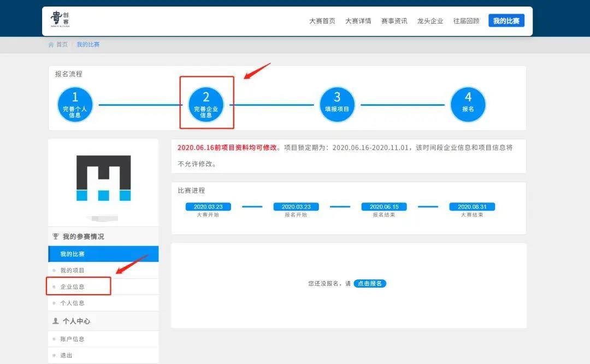Open 龙头企业 navigation item
Screen dimensions: 590x364
[430, 21]
